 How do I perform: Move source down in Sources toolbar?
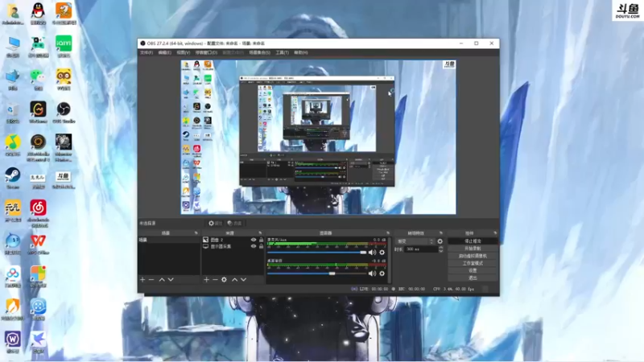point(243,279)
